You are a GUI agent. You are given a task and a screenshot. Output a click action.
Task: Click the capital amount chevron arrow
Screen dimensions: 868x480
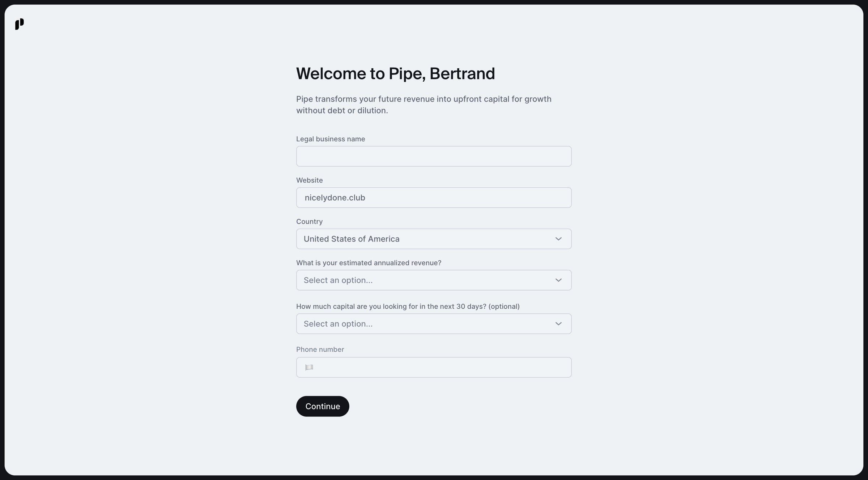pos(558,324)
